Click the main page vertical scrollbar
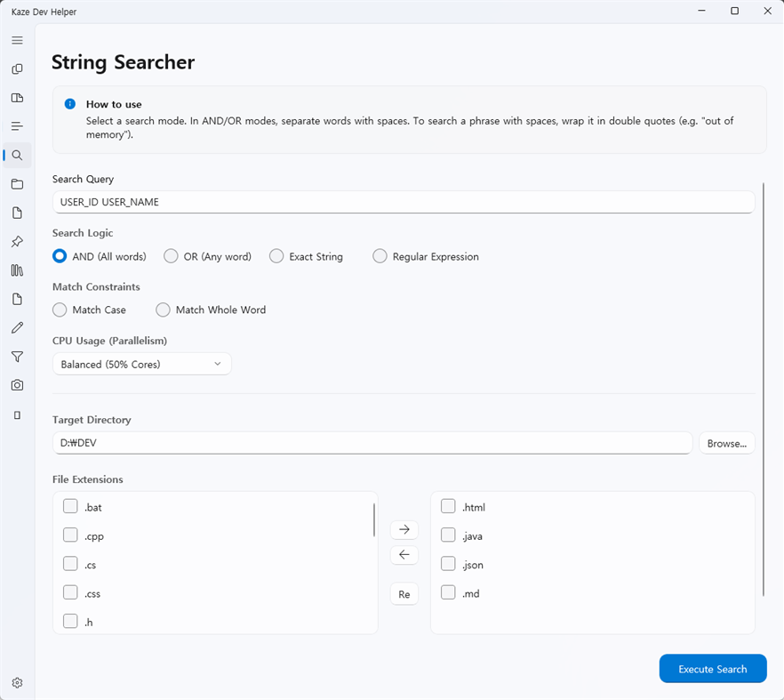The image size is (784, 700). [764, 390]
